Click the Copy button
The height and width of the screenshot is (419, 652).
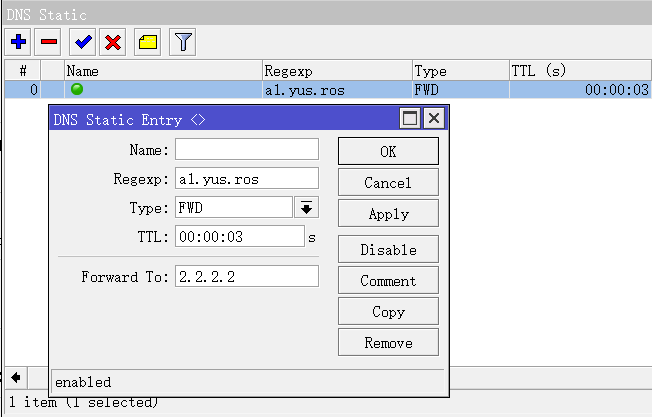[388, 312]
